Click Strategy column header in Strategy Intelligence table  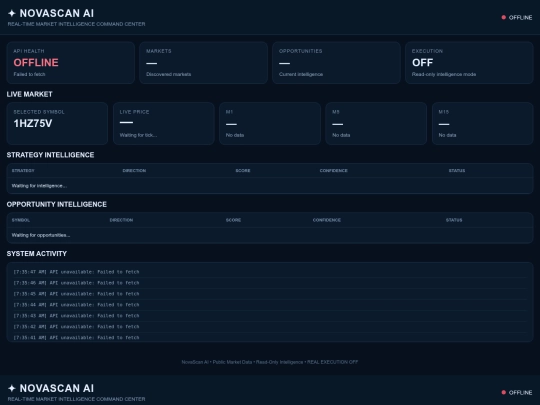pos(23,170)
